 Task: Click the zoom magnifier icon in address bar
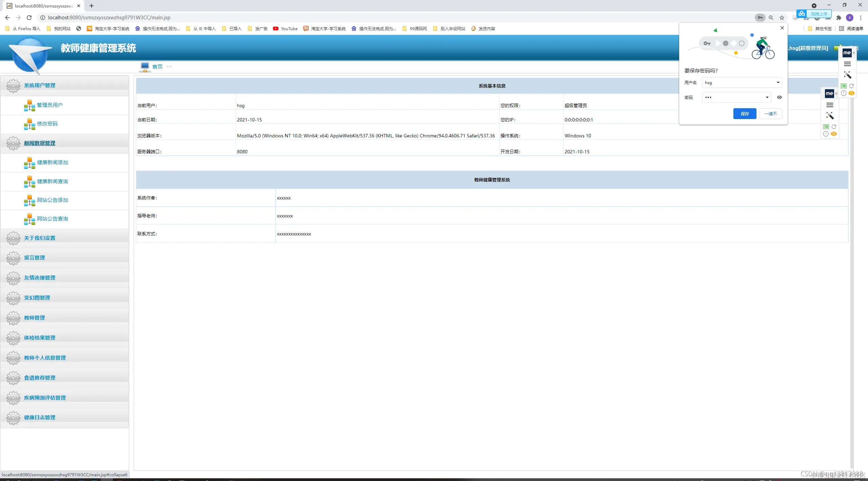click(771, 18)
